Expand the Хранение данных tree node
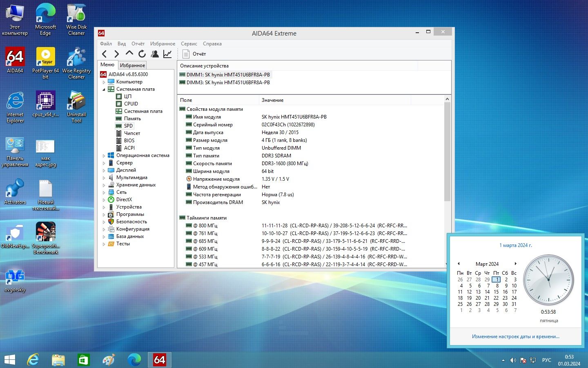The width and height of the screenshot is (588, 368). [x=104, y=185]
